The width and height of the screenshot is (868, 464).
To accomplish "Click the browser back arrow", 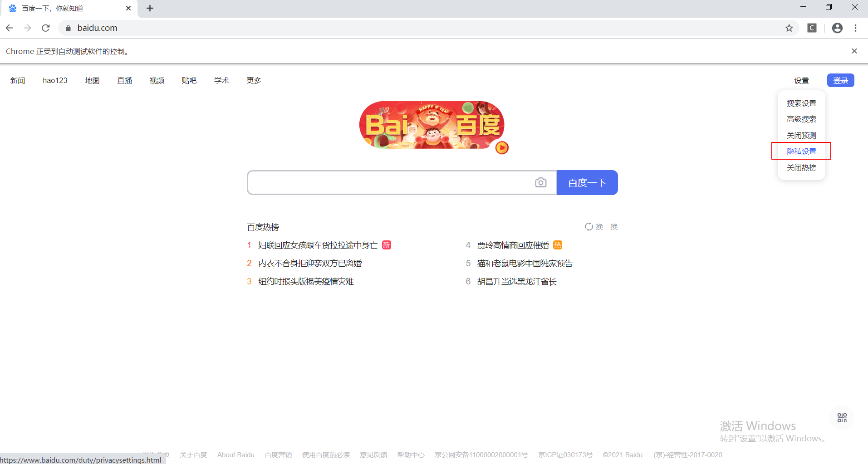I will (9, 28).
